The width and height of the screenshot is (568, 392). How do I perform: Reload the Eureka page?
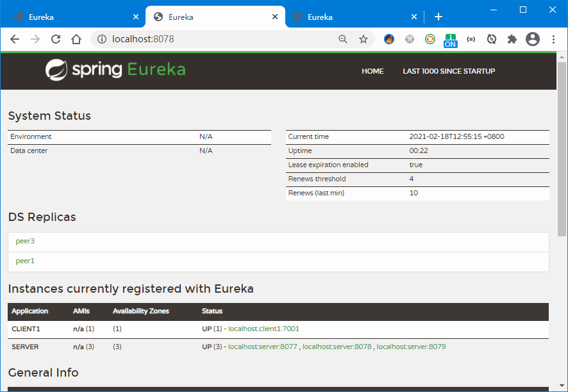point(55,39)
